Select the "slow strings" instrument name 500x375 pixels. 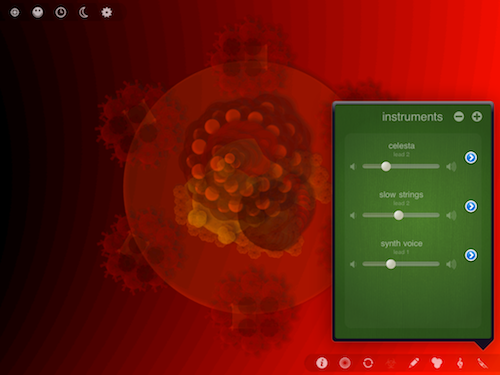point(401,195)
